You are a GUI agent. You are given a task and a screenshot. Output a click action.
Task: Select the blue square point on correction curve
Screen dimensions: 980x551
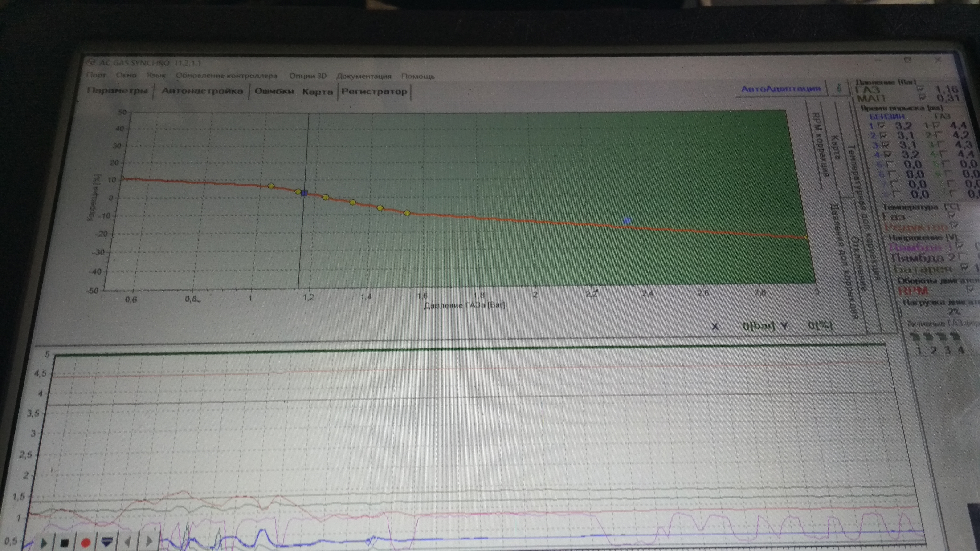[x=304, y=193]
